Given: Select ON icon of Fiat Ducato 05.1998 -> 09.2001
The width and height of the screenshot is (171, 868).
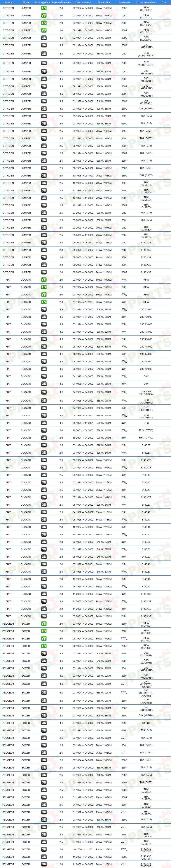Looking at the screenshot, I should point(44,564).
